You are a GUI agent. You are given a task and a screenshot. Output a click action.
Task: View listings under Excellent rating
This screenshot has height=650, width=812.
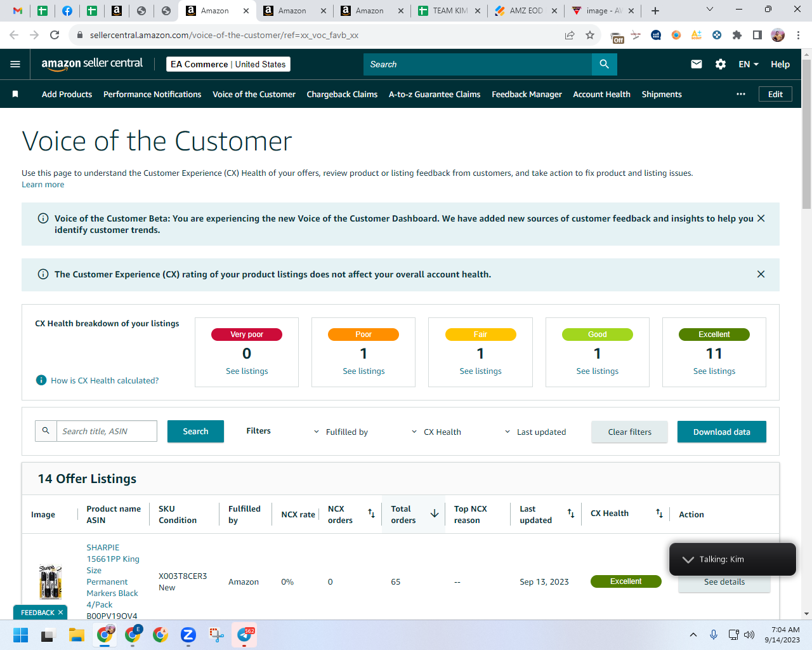click(x=714, y=371)
